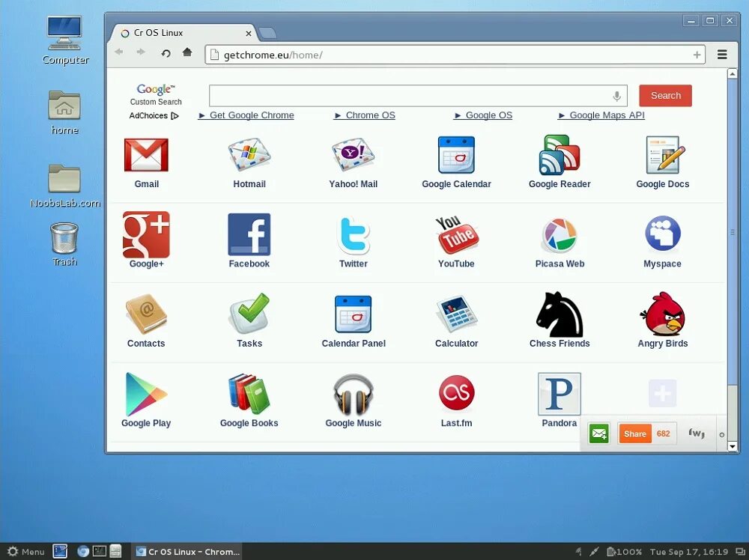Open the taskbar Menu button
Screen dimensions: 749x560
(x=26, y=552)
